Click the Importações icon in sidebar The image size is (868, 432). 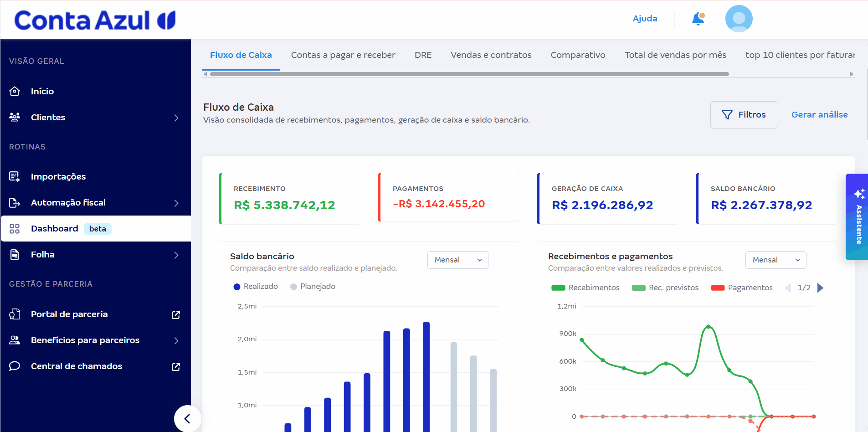tap(15, 176)
